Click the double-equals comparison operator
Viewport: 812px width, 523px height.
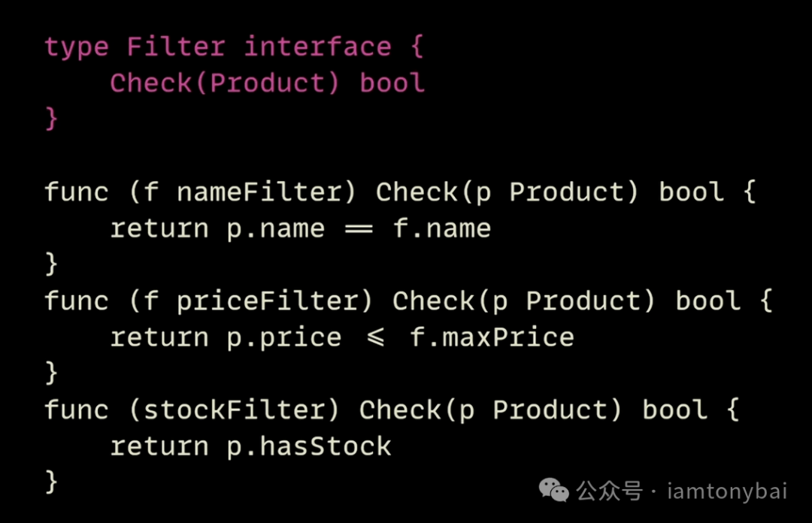pos(359,228)
